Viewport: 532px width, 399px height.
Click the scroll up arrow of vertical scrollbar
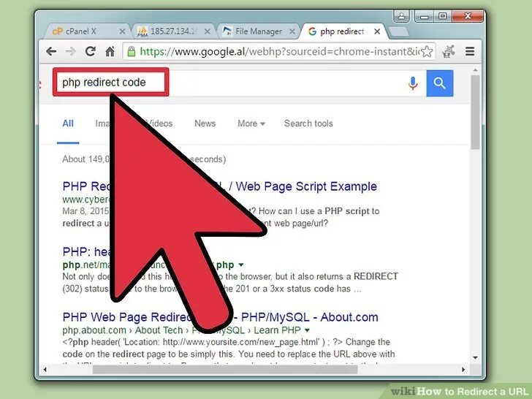click(475, 70)
